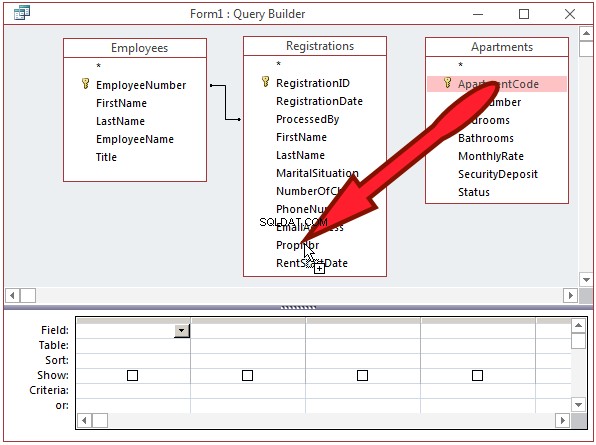The width and height of the screenshot is (596, 445).
Task: Click the ApartmentCode key icon
Action: [x=448, y=82]
